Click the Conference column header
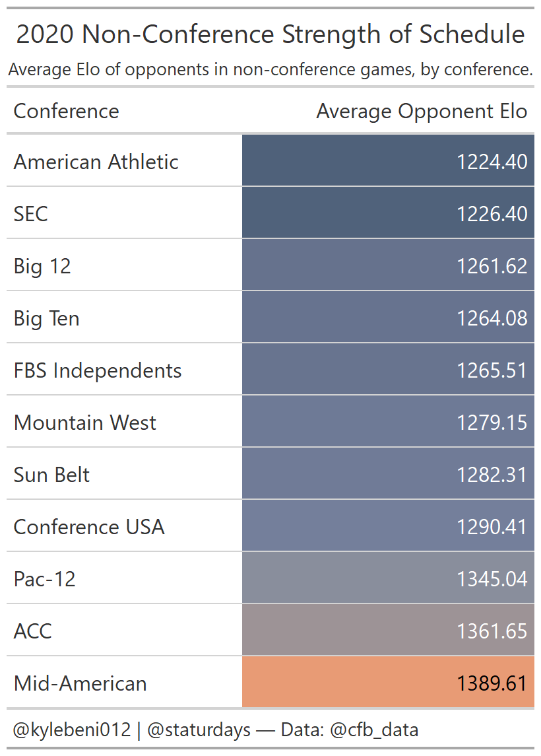 (x=66, y=111)
